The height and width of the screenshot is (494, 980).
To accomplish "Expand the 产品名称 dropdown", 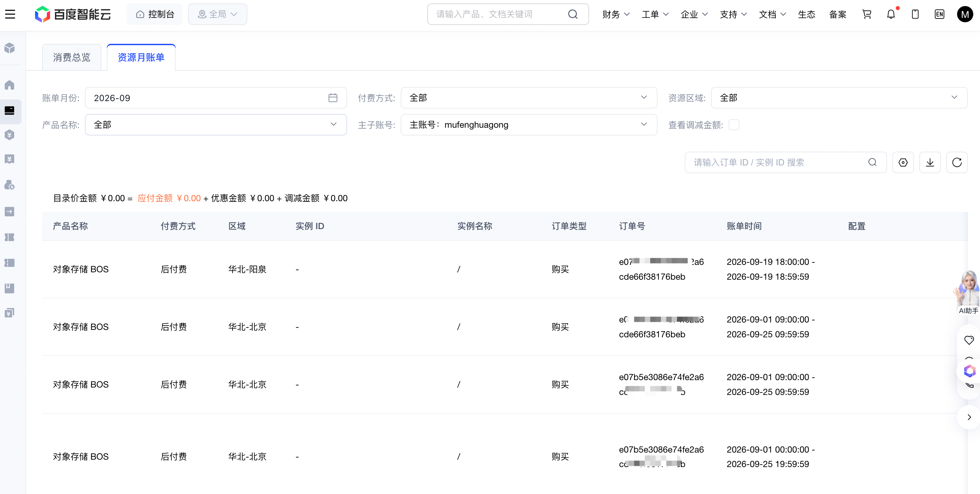I will click(216, 125).
